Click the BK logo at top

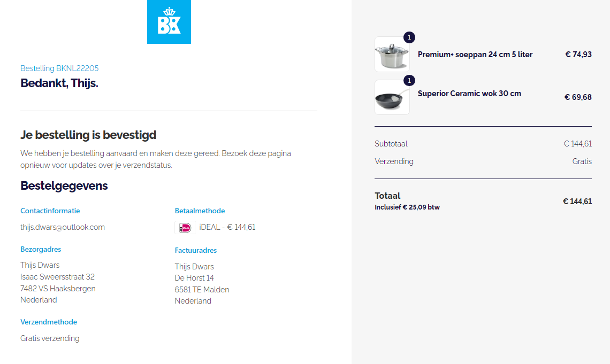pos(169,22)
